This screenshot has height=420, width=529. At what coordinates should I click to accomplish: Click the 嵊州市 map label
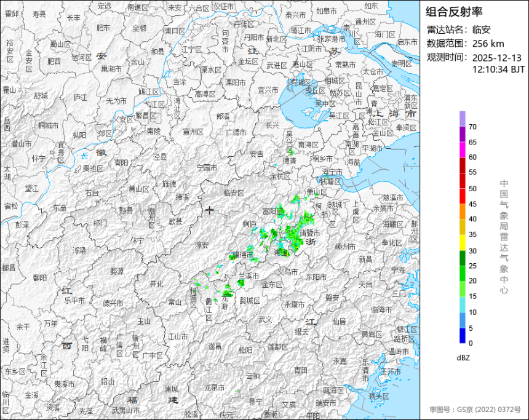click(x=345, y=247)
